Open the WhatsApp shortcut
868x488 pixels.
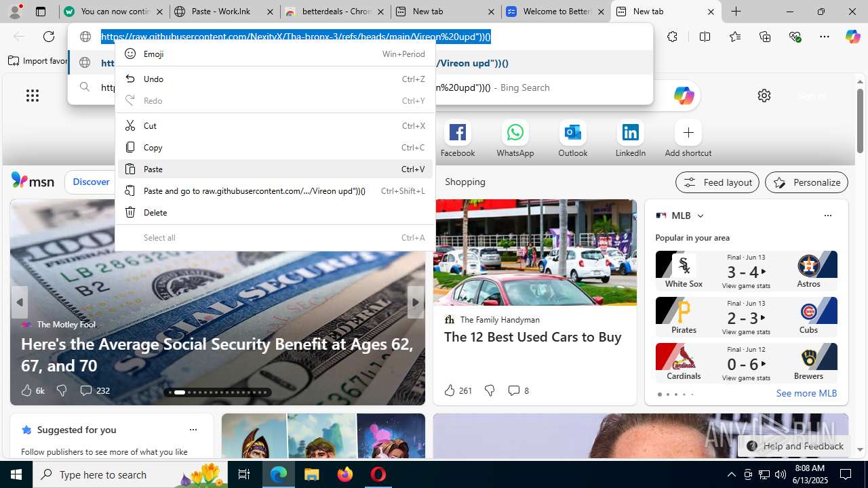pyautogui.click(x=515, y=139)
